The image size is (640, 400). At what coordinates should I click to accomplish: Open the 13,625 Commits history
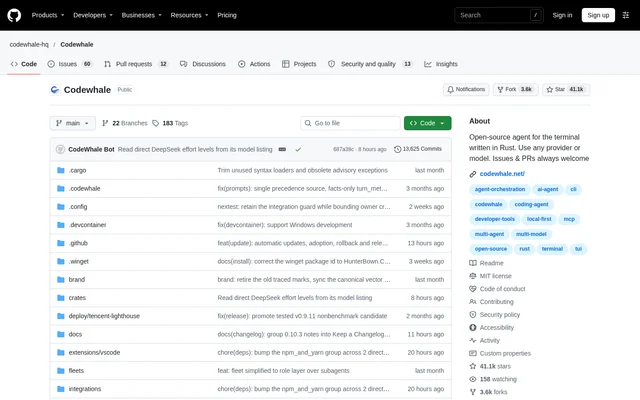[418, 149]
